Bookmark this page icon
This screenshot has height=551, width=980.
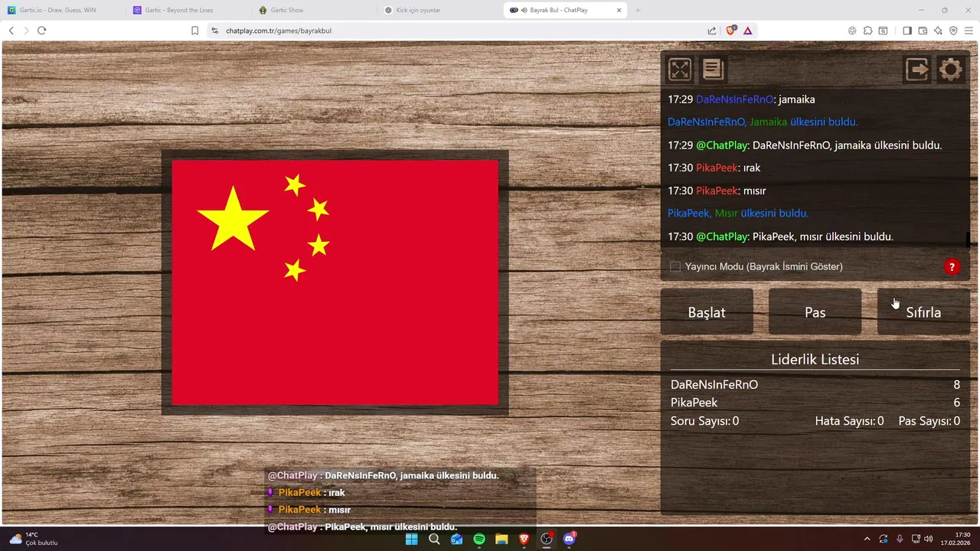194,31
